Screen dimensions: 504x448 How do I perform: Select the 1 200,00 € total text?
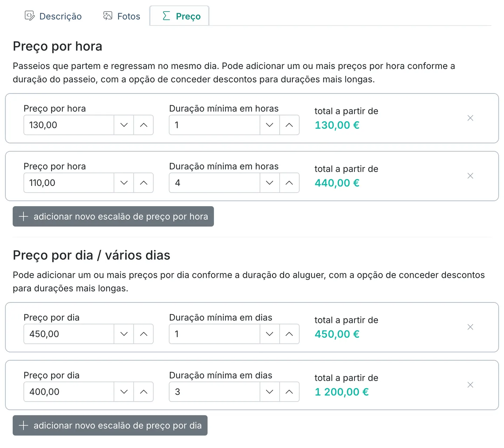point(342,392)
